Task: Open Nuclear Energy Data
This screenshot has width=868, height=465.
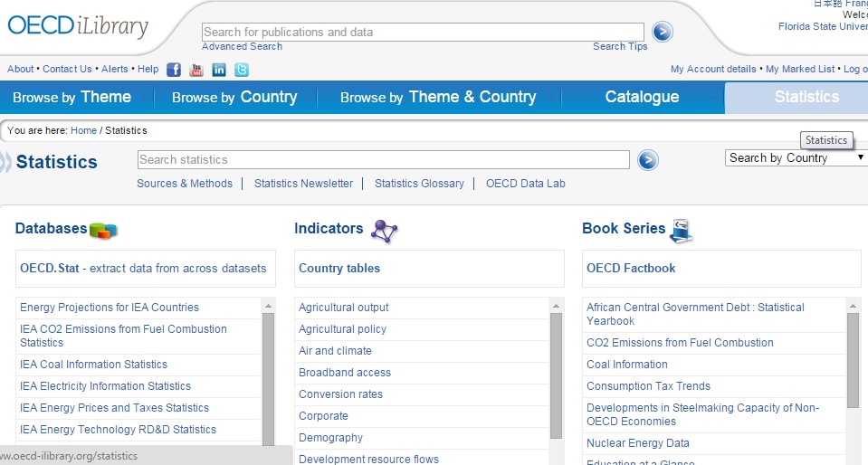Action: [638, 443]
